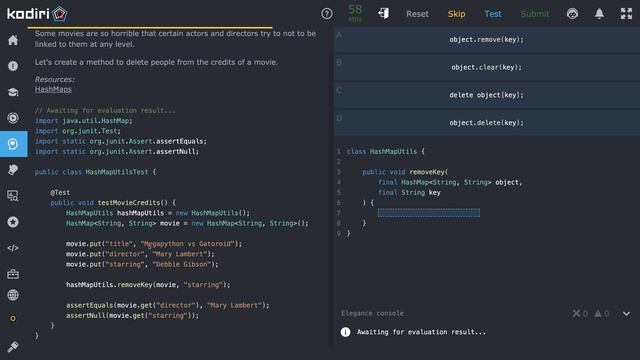Click the briefcase toolbox sidebar icon

(x=13, y=274)
